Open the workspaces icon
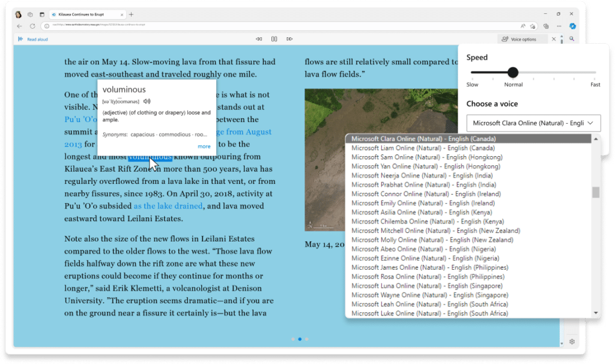Screen dimensions: 615x364 pos(30,14)
